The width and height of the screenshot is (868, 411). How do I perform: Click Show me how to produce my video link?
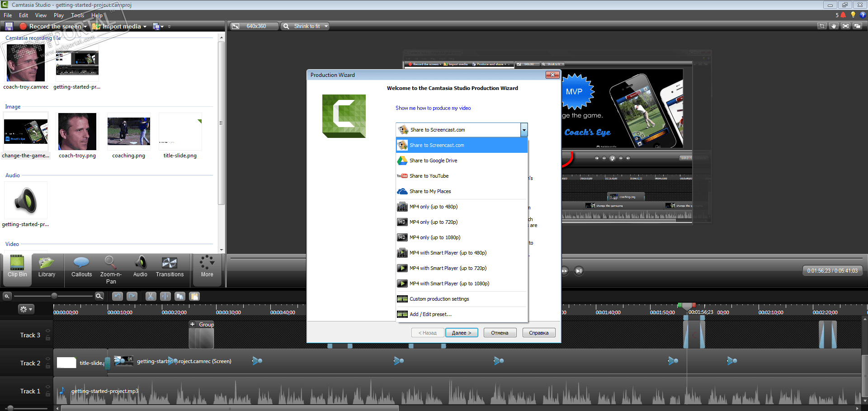pos(433,108)
